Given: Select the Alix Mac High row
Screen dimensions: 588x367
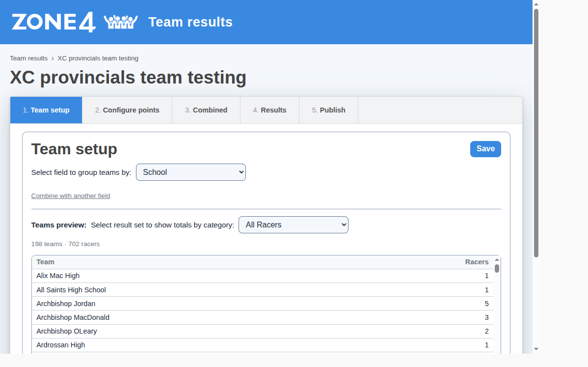Looking at the screenshot, I should click(263, 276).
